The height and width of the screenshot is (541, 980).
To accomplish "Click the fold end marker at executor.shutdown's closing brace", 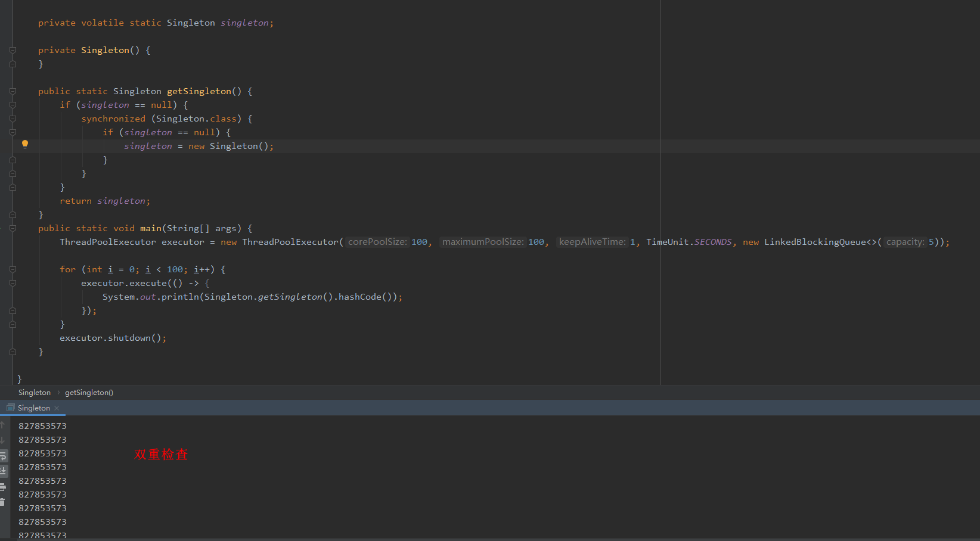I will (13, 352).
